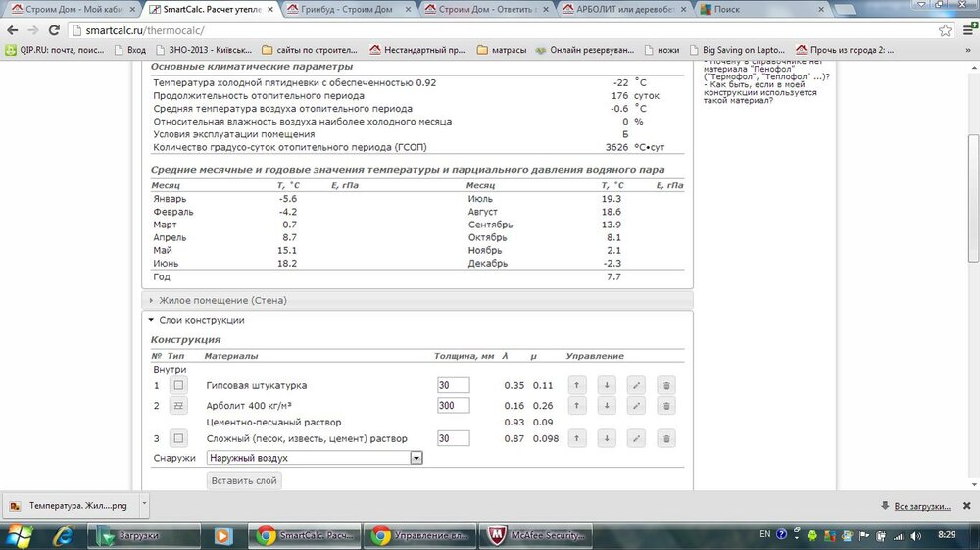Switch to Гринбуд - Строим Дом tab
980x550 pixels.
click(347, 10)
